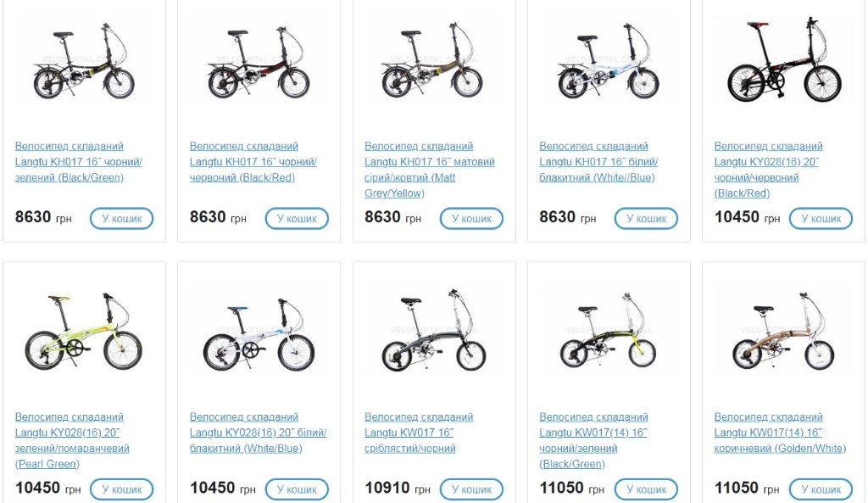Open the Langtu KH017 Black/Green bike image
868x503 pixels.
pos(84,64)
